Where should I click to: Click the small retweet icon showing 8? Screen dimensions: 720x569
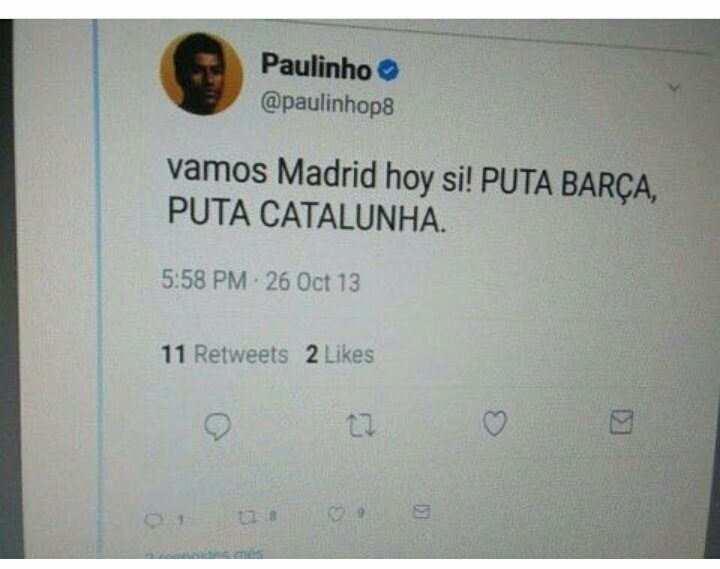(247, 518)
